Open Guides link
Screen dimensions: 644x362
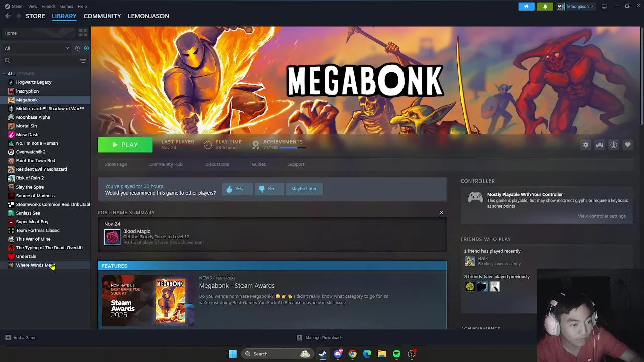(x=259, y=164)
